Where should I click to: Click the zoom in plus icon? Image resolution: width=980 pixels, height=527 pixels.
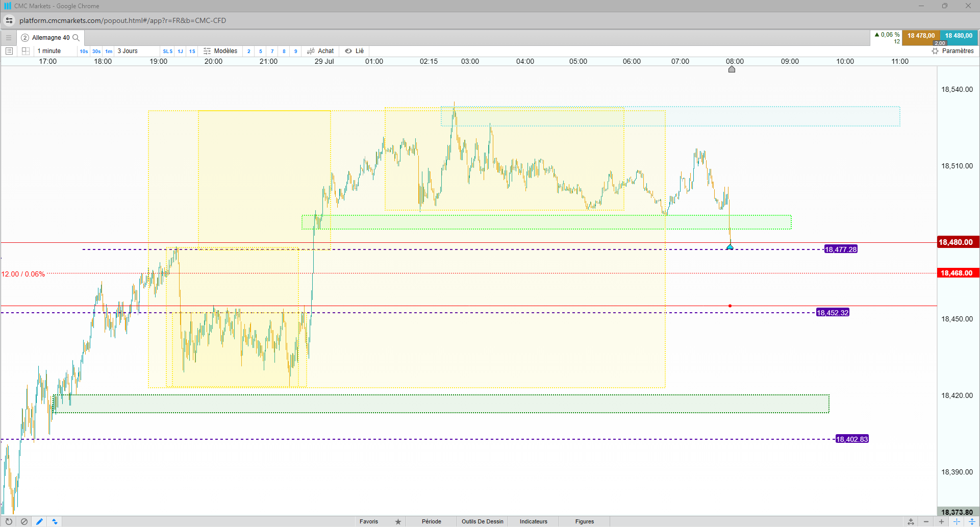pyautogui.click(x=941, y=521)
